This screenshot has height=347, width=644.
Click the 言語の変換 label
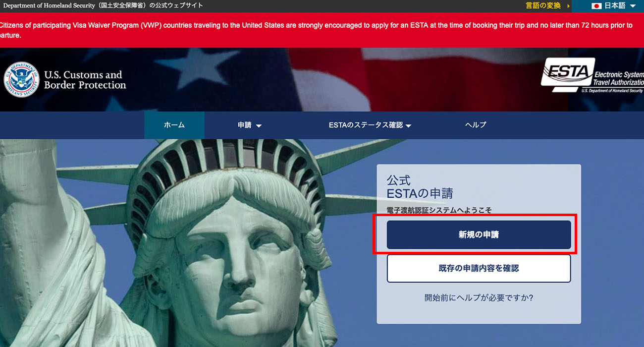(543, 6)
